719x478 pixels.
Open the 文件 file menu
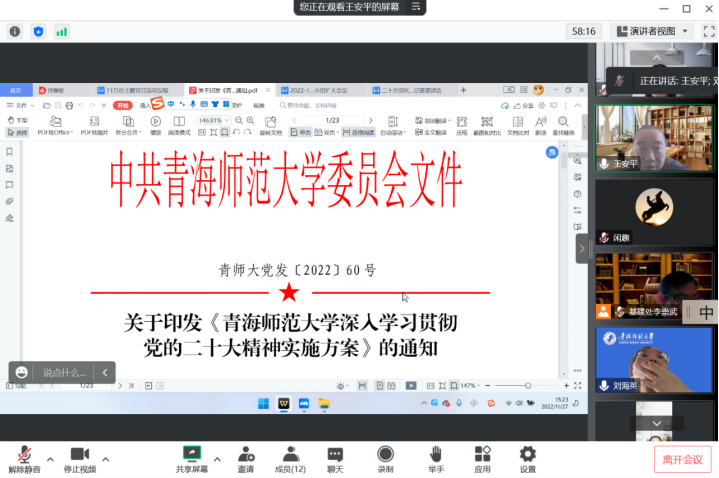(21, 106)
